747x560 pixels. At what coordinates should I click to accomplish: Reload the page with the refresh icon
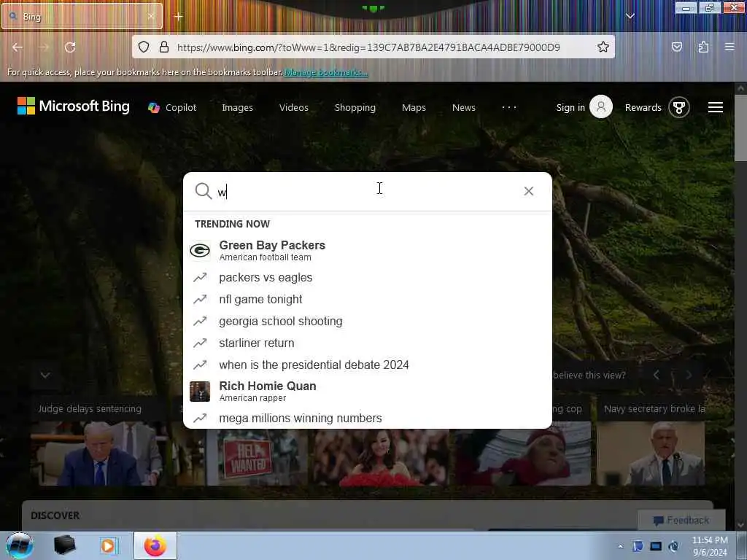(x=70, y=47)
